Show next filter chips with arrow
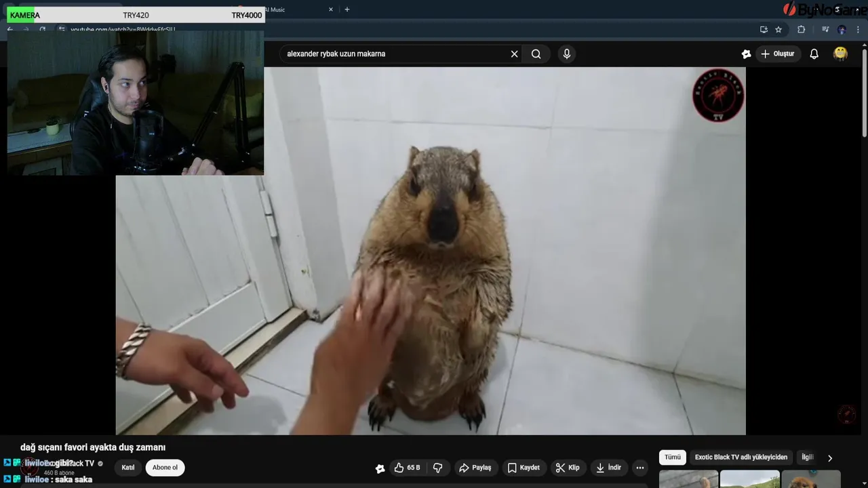Image resolution: width=868 pixels, height=488 pixels. pyautogui.click(x=830, y=458)
